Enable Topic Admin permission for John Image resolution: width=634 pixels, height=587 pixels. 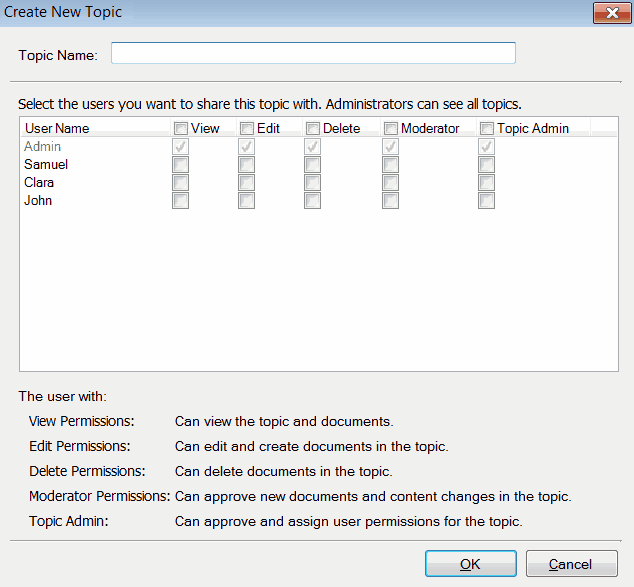coord(486,201)
